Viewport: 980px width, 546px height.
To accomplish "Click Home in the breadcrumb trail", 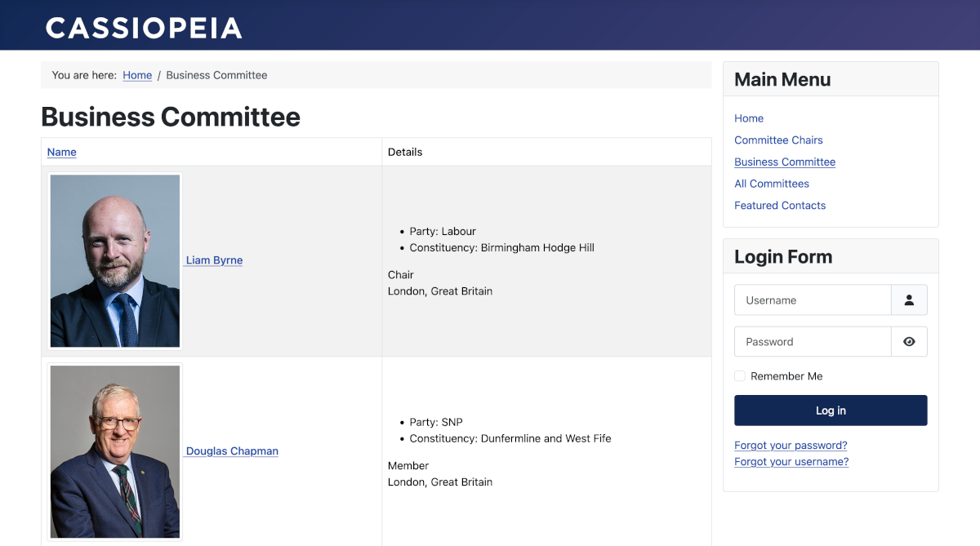I will coord(137,75).
